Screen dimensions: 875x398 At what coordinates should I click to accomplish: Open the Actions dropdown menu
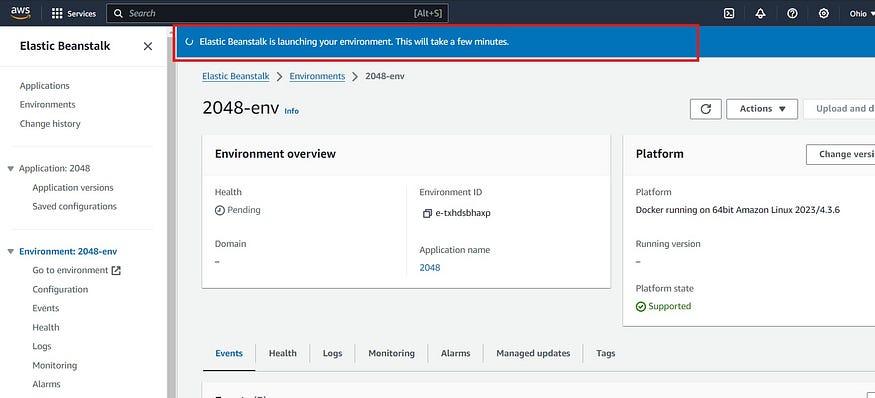point(762,109)
